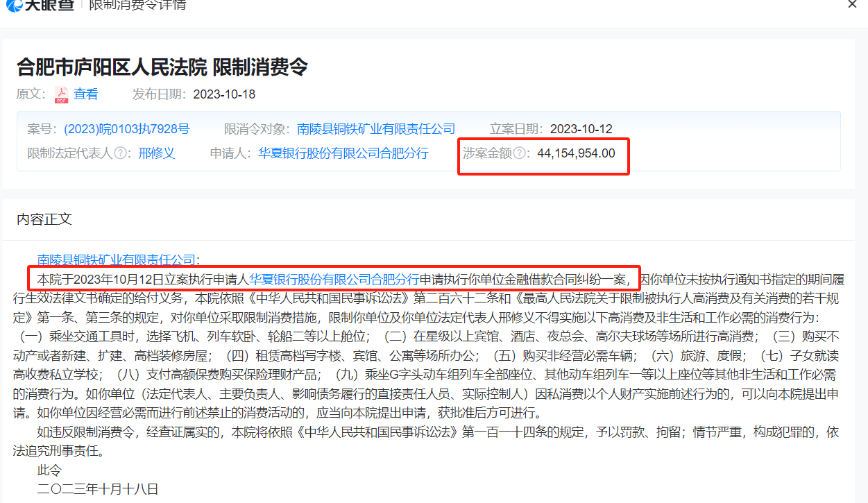This screenshot has width=868, height=503.
Task: Click the 查看 link to view original
Action: click(86, 94)
